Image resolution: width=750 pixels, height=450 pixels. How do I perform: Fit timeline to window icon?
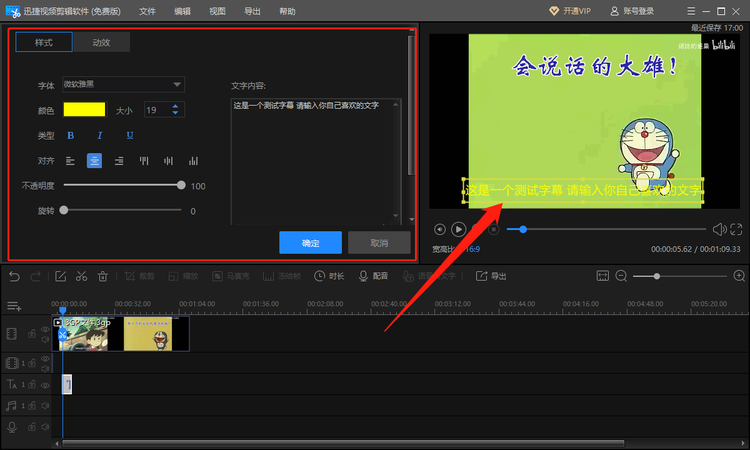point(603,276)
